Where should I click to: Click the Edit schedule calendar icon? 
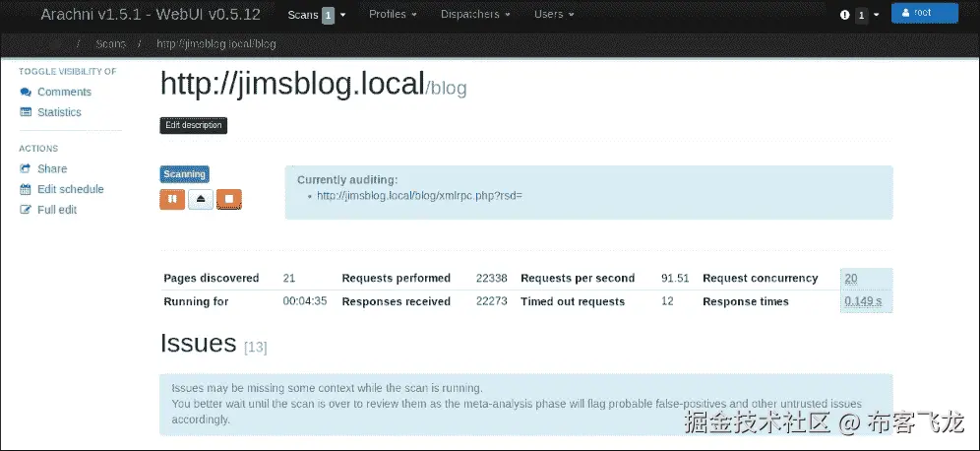(x=26, y=189)
